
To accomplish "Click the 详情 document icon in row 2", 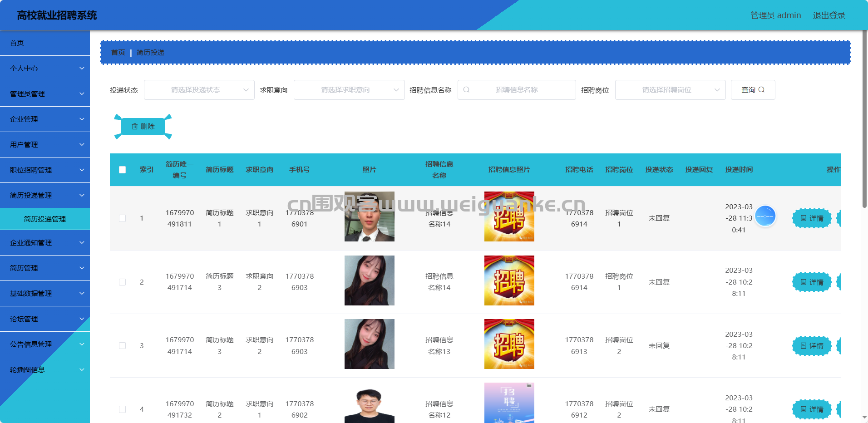I will coord(803,282).
